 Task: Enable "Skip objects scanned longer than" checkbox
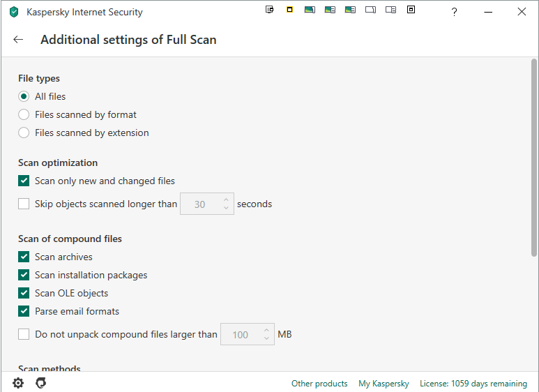[x=24, y=204]
